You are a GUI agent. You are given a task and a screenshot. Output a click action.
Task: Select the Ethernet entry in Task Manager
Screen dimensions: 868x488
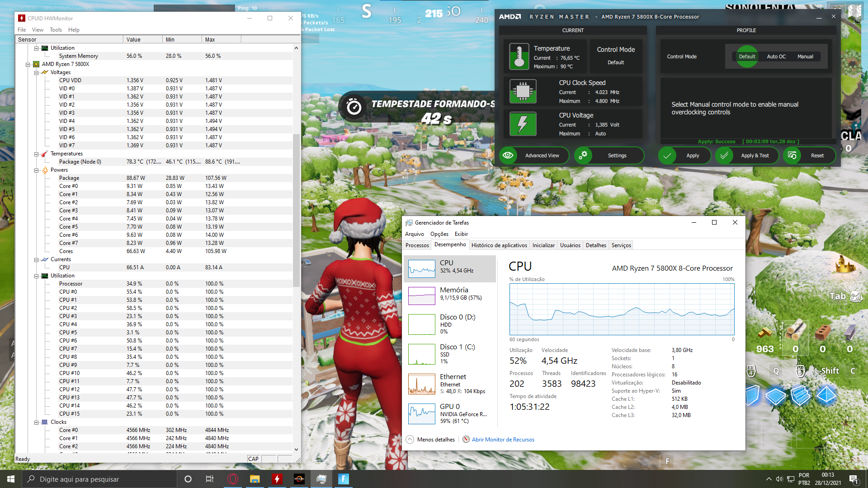pyautogui.click(x=450, y=384)
